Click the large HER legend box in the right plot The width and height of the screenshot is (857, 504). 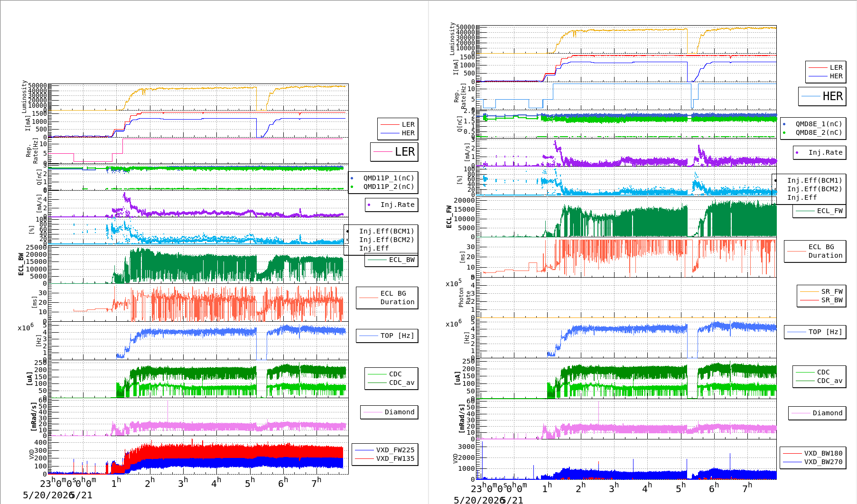click(822, 96)
